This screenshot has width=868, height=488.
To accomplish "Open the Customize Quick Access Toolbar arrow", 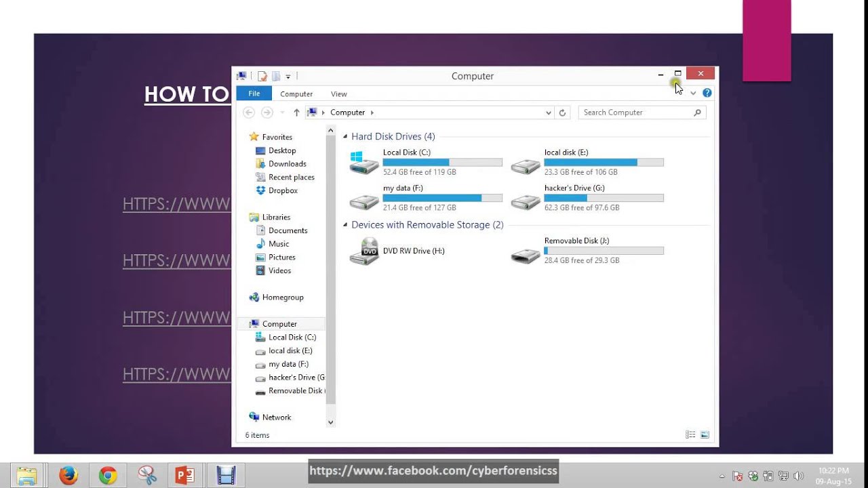I will point(288,77).
